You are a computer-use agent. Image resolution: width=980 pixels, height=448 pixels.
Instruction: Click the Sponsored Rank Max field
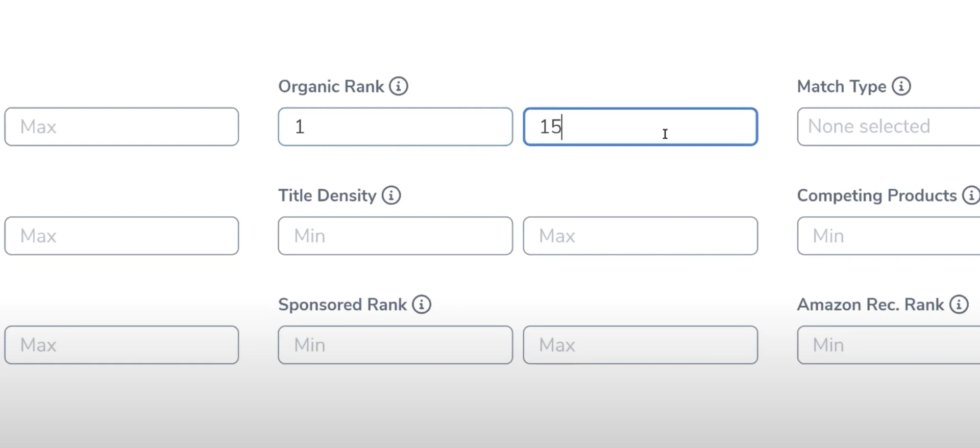pyautogui.click(x=640, y=345)
